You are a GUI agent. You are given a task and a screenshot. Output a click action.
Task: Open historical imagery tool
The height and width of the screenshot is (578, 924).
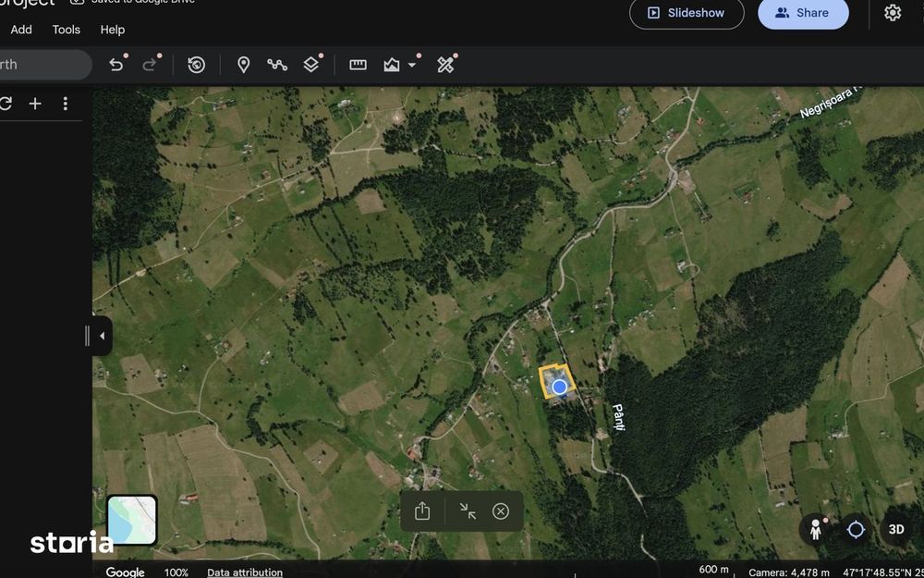(196, 65)
